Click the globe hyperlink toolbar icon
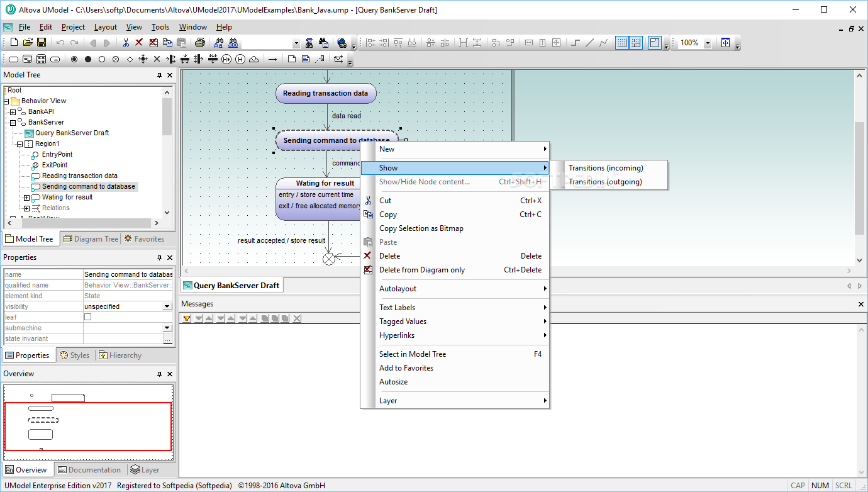 [x=342, y=43]
